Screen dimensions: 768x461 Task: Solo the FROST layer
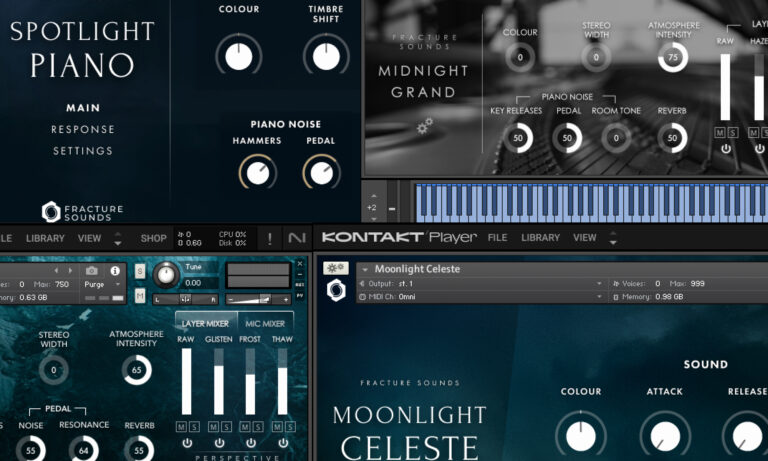[x=258, y=427]
